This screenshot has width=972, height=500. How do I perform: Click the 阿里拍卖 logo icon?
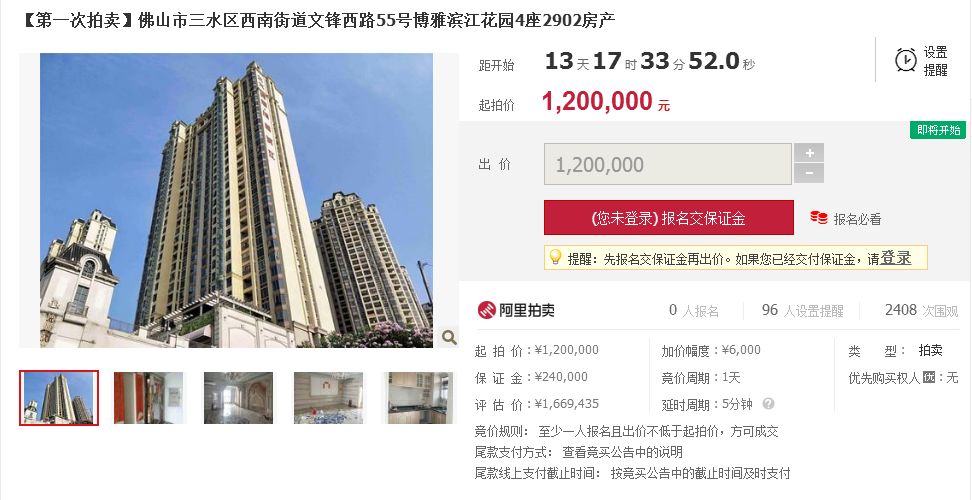(x=487, y=310)
